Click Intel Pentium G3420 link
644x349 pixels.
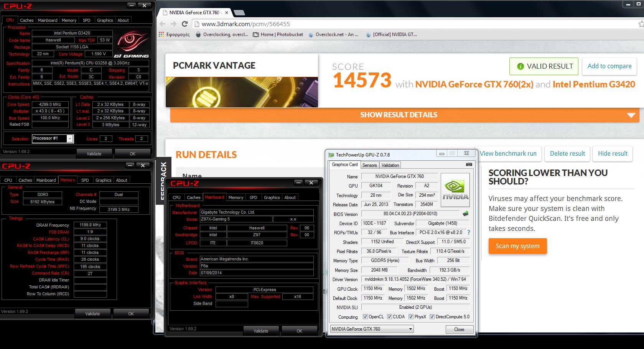[594, 84]
